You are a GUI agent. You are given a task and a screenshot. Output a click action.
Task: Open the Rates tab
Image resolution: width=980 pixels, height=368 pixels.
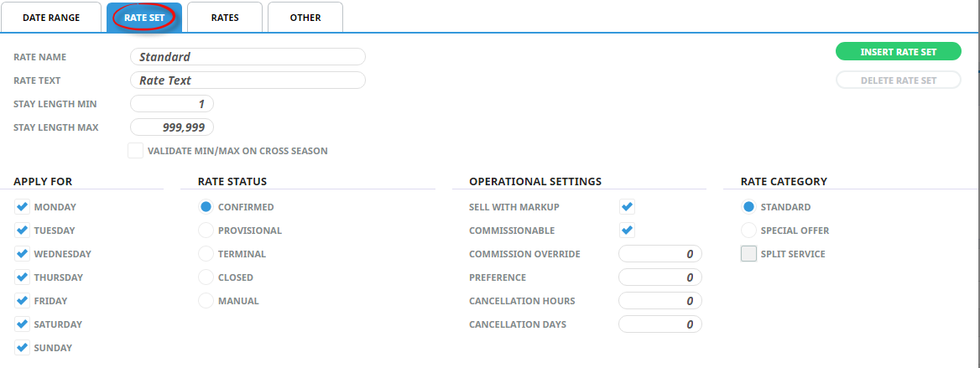point(225,18)
